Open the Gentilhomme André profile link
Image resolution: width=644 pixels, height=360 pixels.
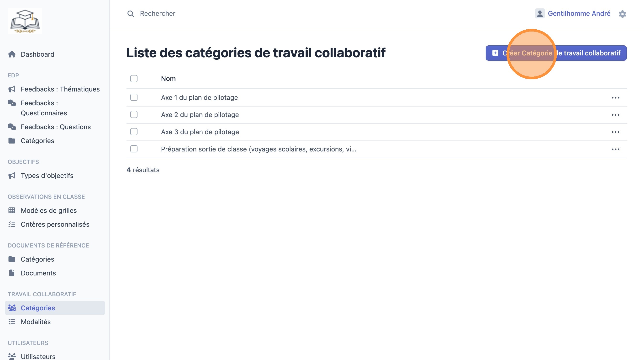click(579, 14)
